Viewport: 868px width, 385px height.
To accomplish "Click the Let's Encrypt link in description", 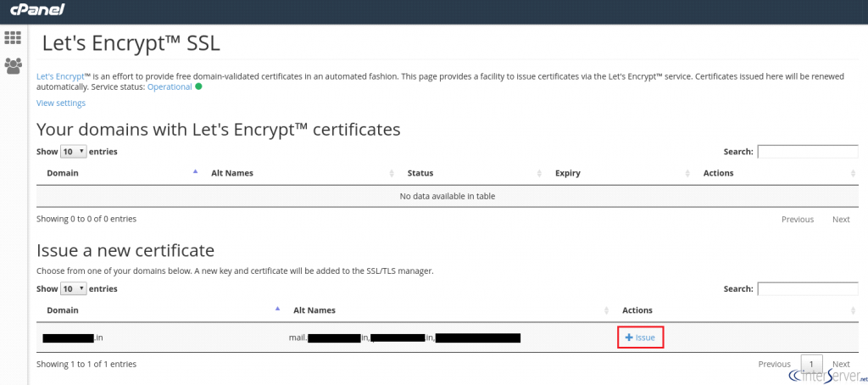I will (60, 76).
